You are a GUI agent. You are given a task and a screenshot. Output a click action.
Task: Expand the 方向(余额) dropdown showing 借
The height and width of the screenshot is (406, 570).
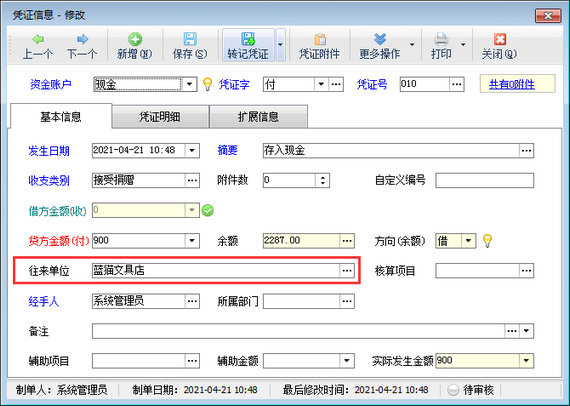pyautogui.click(x=469, y=241)
